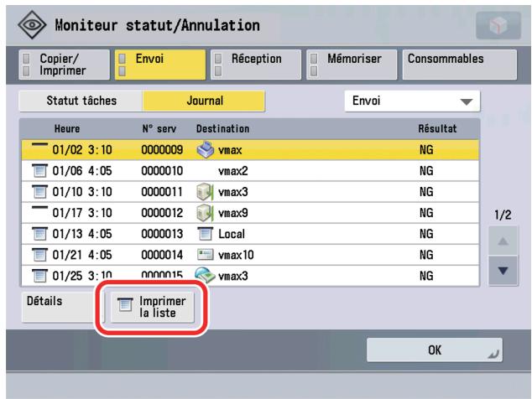Open the Réception tab
The image size is (532, 399).
(256, 65)
